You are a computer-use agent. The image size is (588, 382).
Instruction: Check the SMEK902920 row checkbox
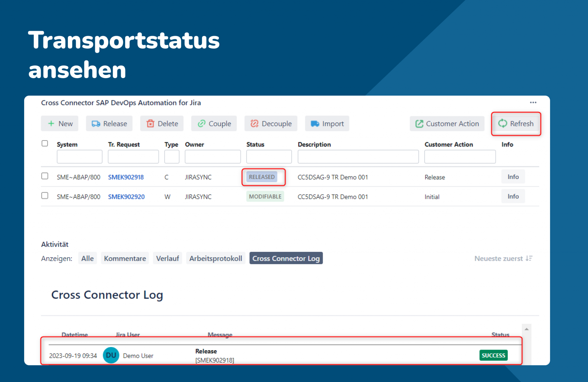[45, 196]
